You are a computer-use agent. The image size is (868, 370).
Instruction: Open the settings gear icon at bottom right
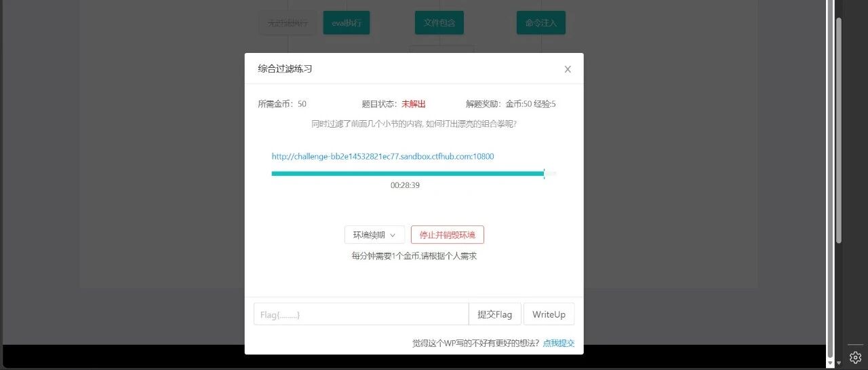pyautogui.click(x=855, y=357)
